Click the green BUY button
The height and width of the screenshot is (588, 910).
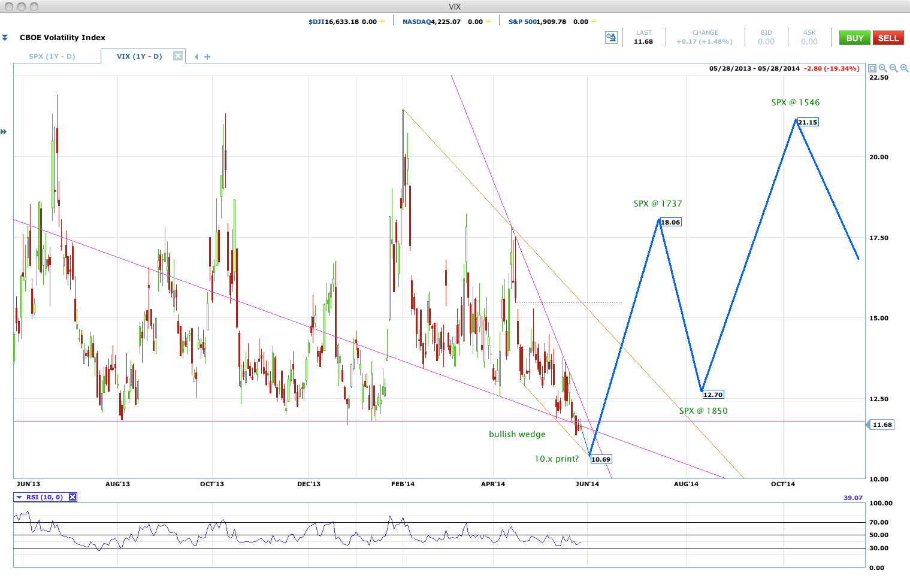point(855,38)
